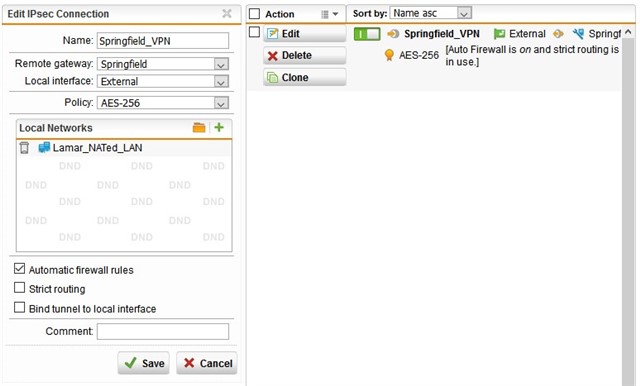Click the remote gateway icon beside Springf

tap(578, 34)
